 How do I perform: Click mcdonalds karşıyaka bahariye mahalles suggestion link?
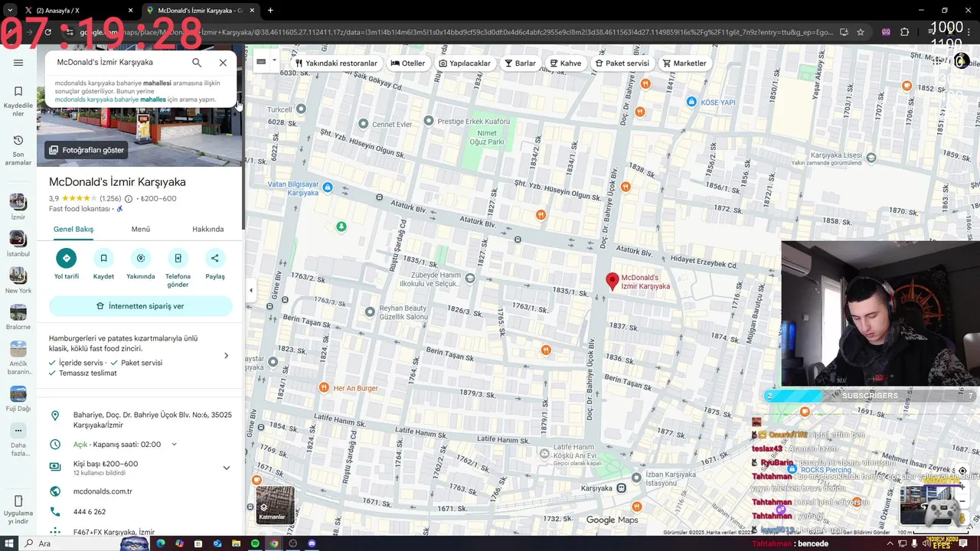tap(110, 99)
